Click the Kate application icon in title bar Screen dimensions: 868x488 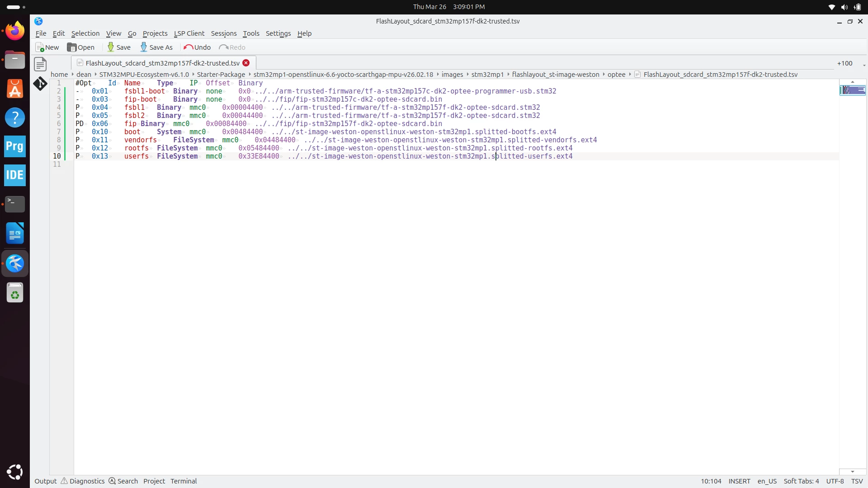click(38, 21)
